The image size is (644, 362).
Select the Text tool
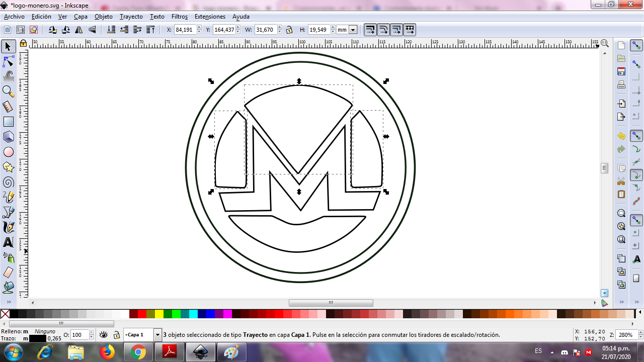pos(8,242)
